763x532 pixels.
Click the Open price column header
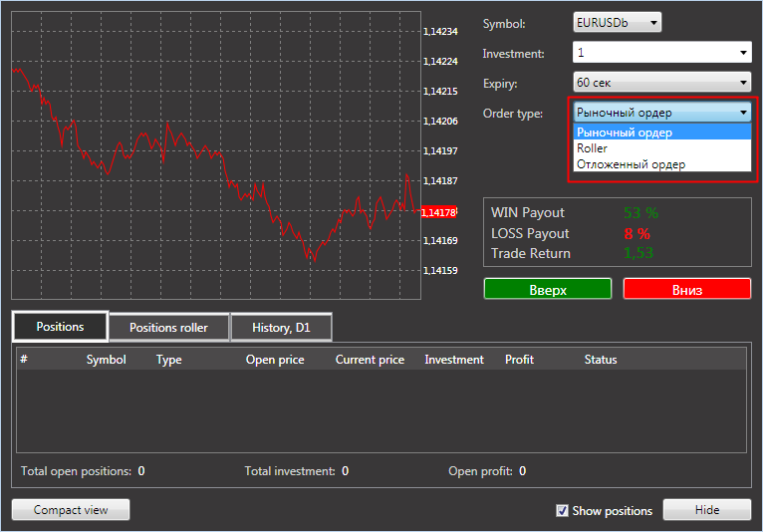275,360
